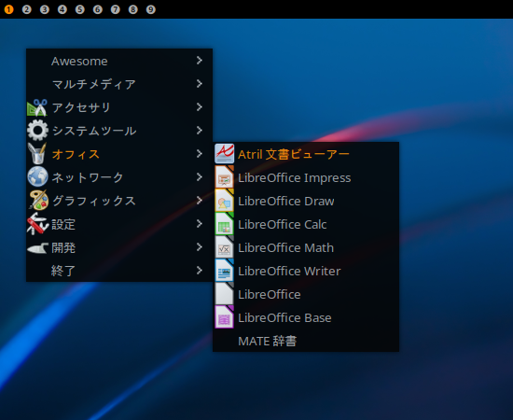Launch Atril 文書ビューアー from submenu
This screenshot has width=513, height=420.
pos(306,154)
